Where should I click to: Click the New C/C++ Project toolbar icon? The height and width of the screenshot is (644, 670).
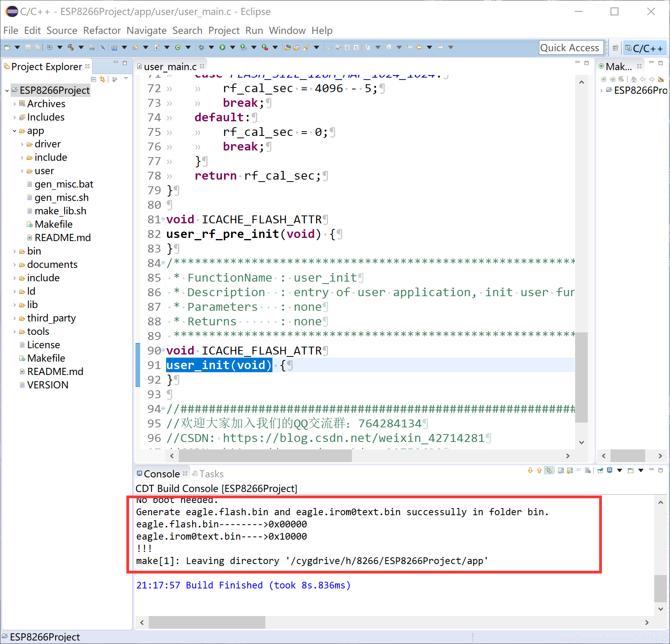coord(114,48)
